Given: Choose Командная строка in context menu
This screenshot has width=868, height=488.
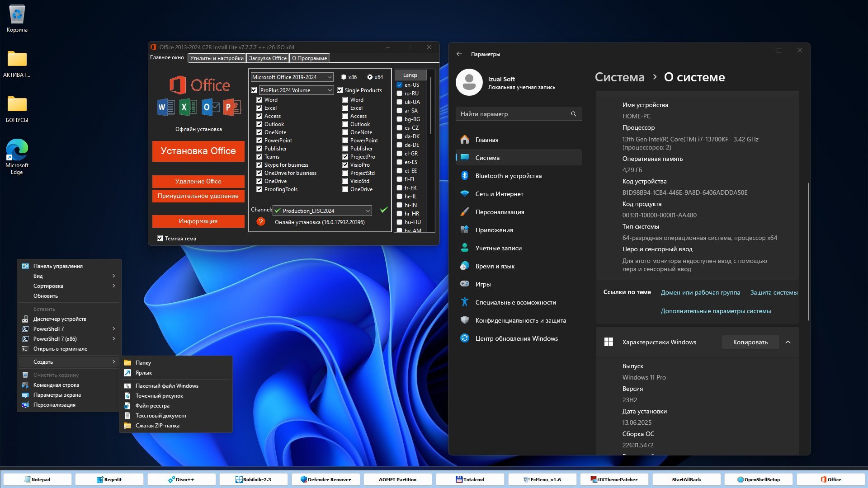Looking at the screenshot, I should tap(69, 385).
